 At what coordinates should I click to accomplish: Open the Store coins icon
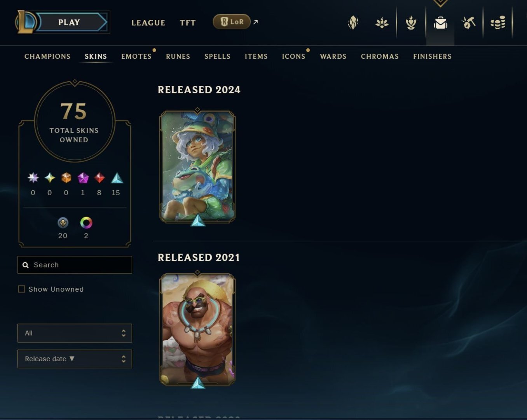pyautogui.click(x=498, y=23)
